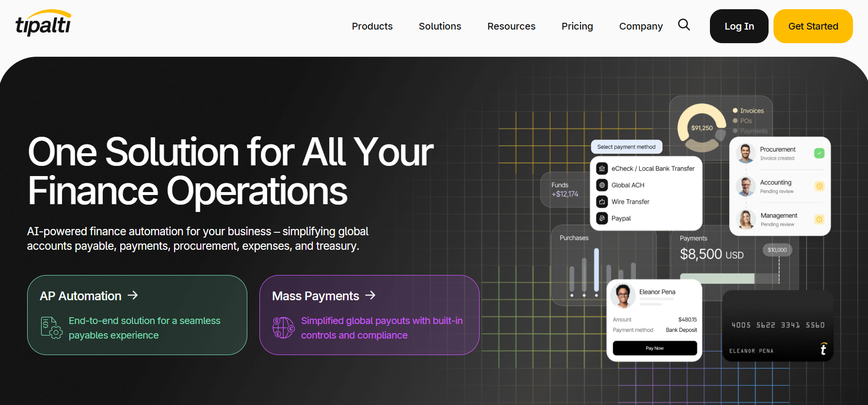Open the search magnifier icon
Screen dimensions: 868x405
coord(684,25)
